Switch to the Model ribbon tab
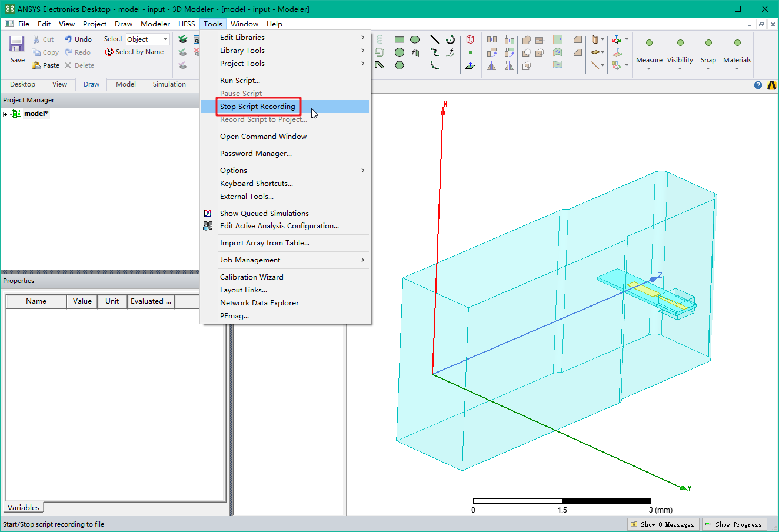 tap(126, 84)
